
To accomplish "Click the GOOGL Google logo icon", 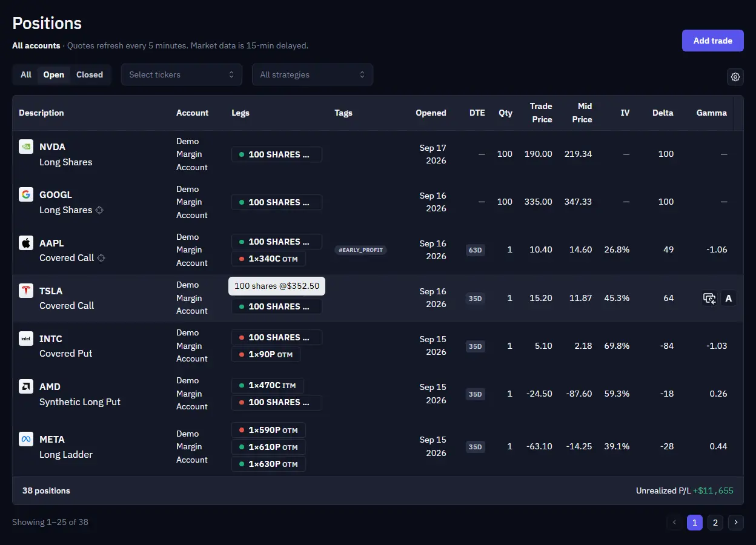I will point(26,194).
